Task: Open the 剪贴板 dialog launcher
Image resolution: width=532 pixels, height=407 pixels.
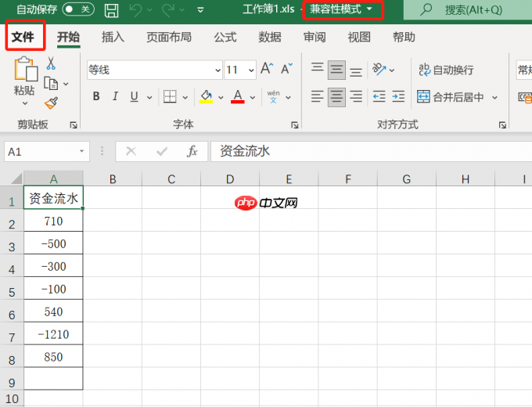Action: pyautogui.click(x=74, y=125)
